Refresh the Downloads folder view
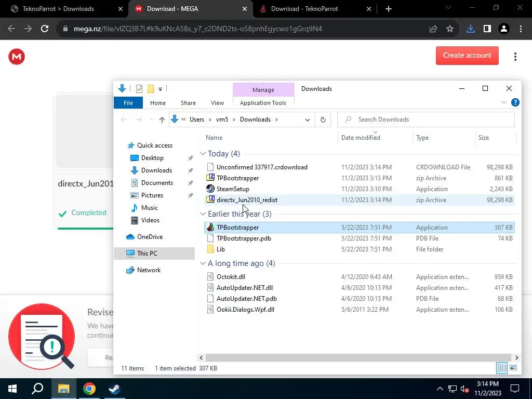Screen dimensions: 532x399 pos(323,119)
